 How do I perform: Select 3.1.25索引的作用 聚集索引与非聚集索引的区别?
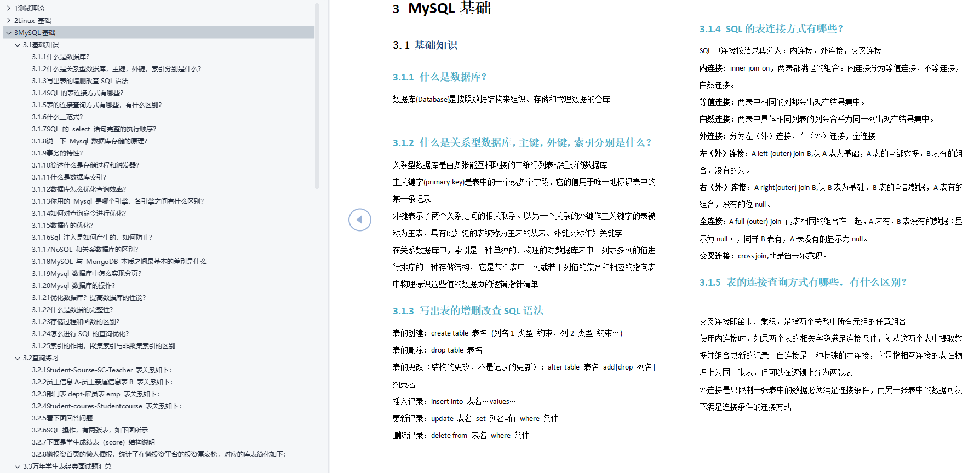[x=104, y=345]
